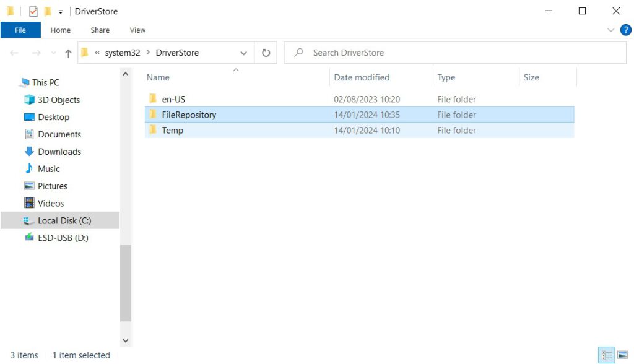634x364 pixels.
Task: Click the folder icon in address bar
Action: (x=84, y=53)
